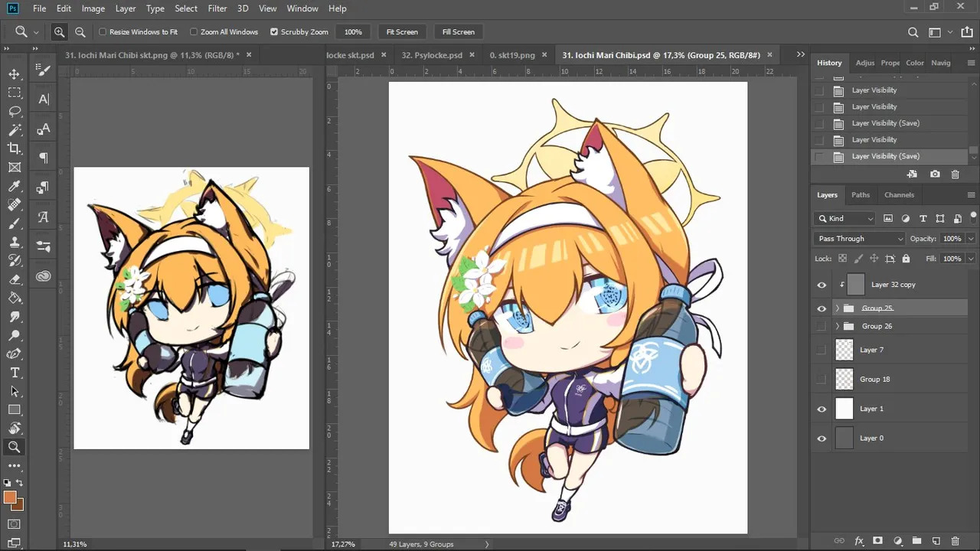The height and width of the screenshot is (551, 980).
Task: Add a layer mask
Action: tap(878, 541)
